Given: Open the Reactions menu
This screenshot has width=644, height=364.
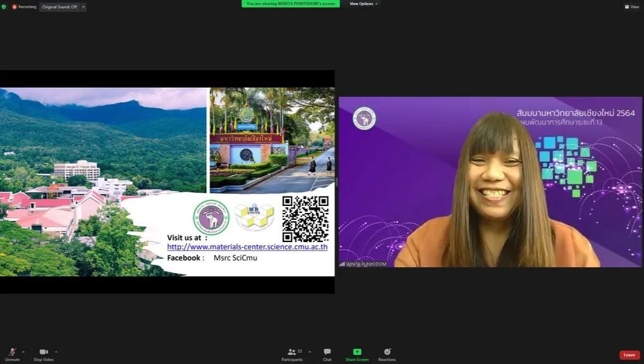Looking at the screenshot, I should (387, 352).
